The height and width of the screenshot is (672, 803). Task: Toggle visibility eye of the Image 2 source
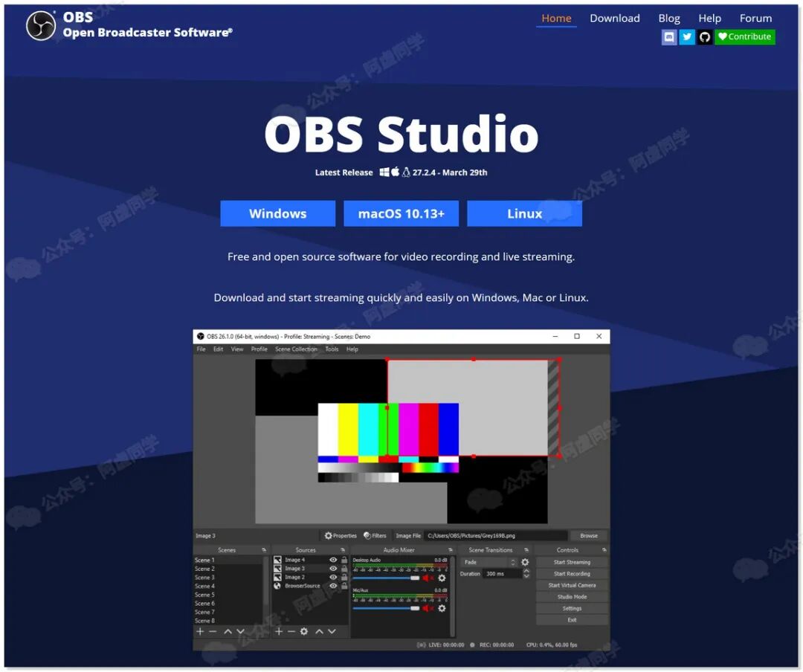click(x=333, y=578)
